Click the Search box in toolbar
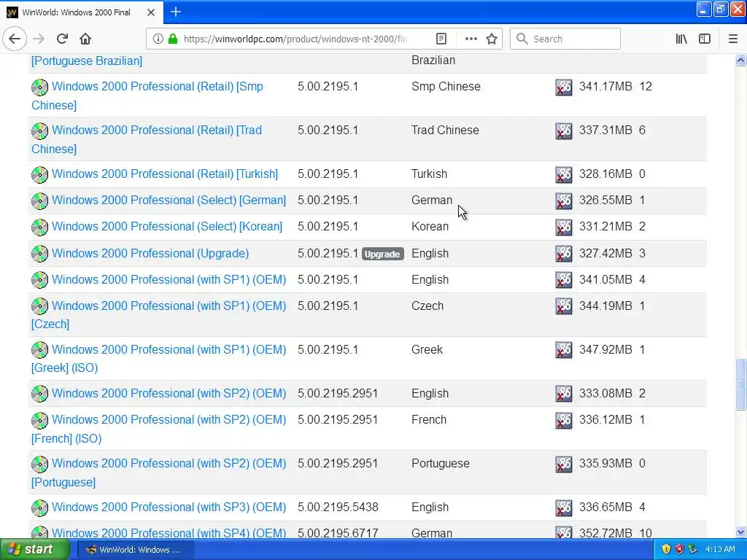 (565, 39)
